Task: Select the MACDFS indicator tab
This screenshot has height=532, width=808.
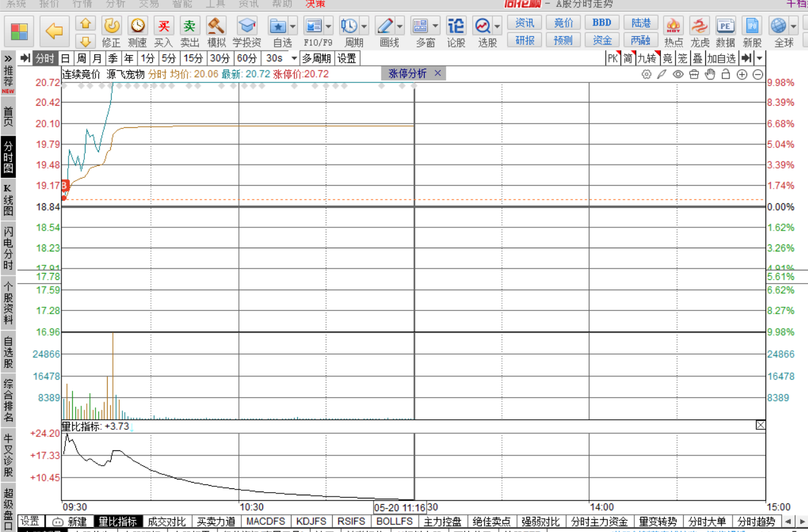Action: point(266,522)
